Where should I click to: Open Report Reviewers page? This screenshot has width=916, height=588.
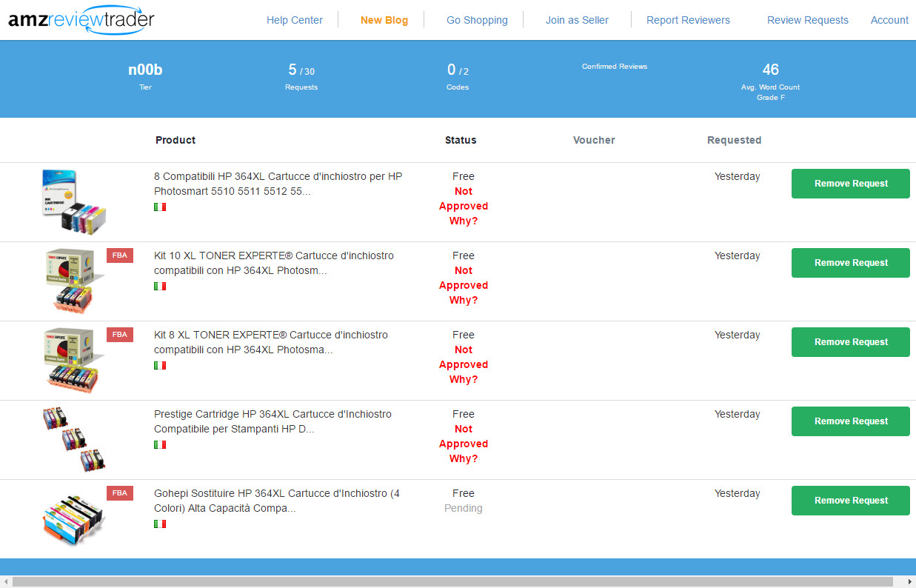coord(688,20)
